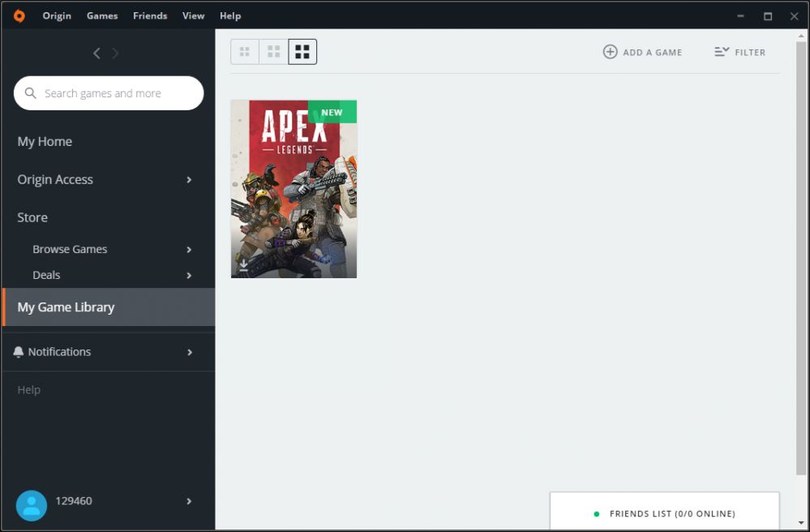Go to My Home
The width and height of the screenshot is (810, 532).
pyautogui.click(x=45, y=142)
